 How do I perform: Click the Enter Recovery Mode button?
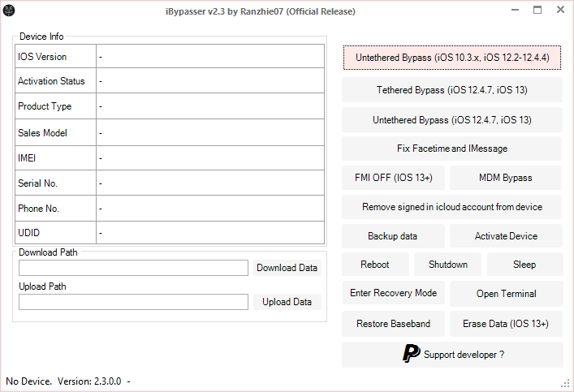[x=394, y=293]
